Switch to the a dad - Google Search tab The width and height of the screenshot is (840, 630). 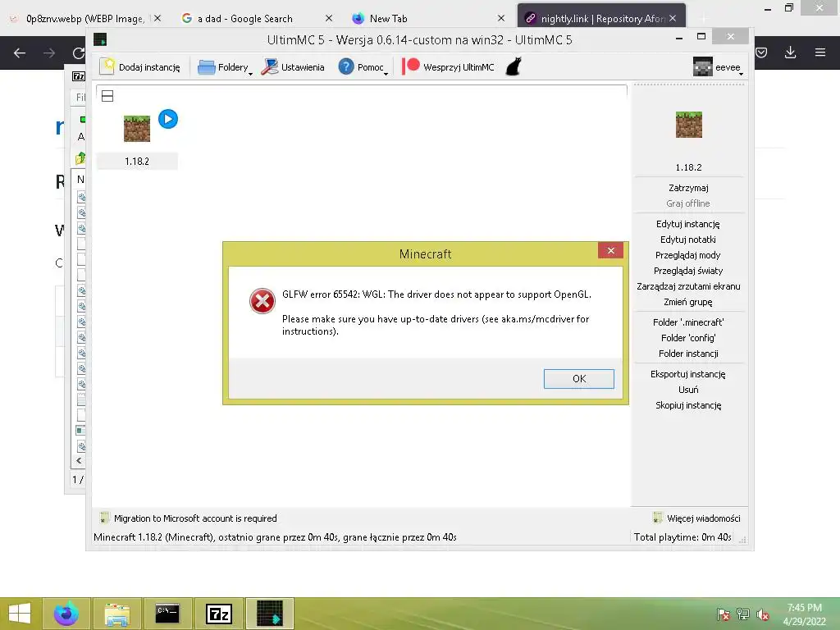[x=245, y=19]
